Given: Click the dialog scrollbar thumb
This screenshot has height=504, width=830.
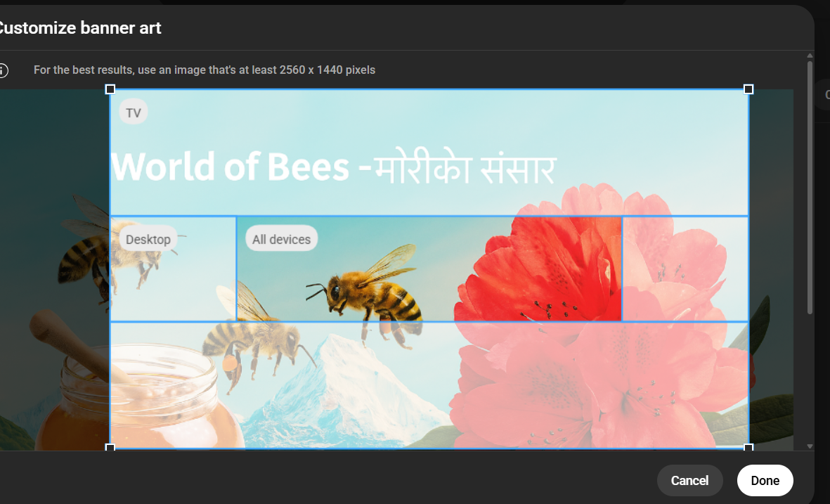Looking at the screenshot, I should (810, 188).
